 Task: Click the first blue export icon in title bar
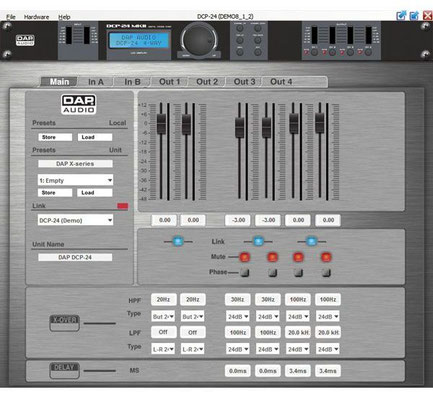(401, 15)
